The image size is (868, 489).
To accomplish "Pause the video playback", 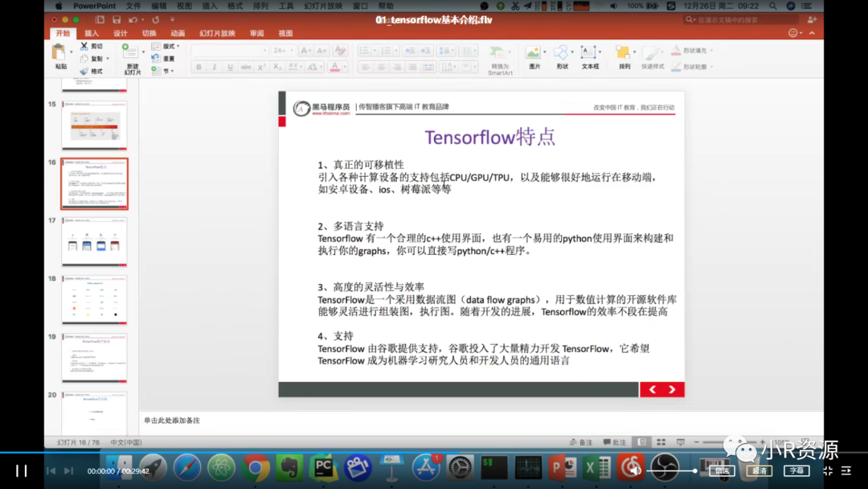I will [x=21, y=471].
